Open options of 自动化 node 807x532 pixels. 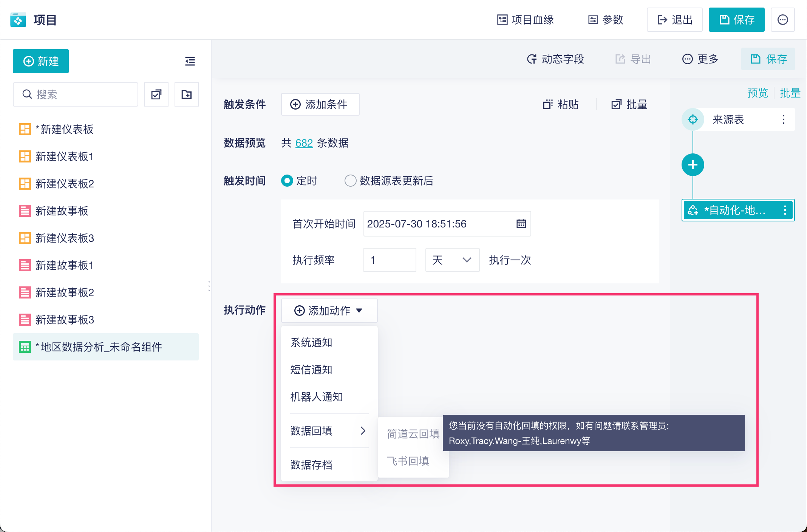[785, 210]
